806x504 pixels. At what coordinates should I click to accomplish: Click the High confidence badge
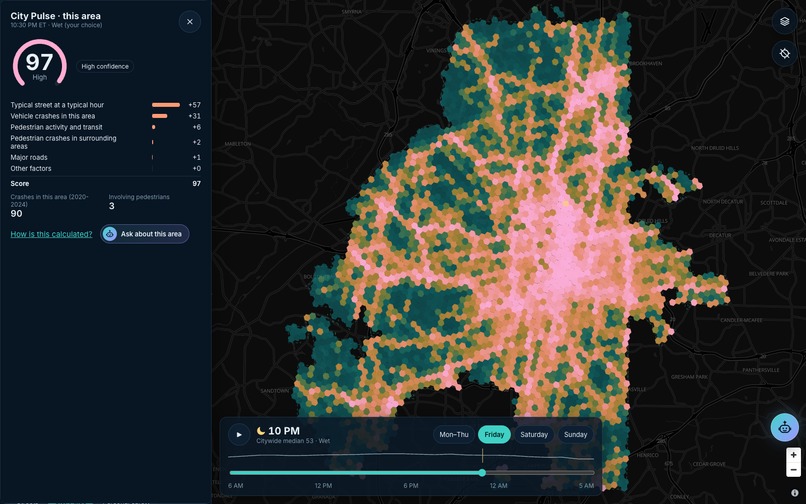(105, 66)
